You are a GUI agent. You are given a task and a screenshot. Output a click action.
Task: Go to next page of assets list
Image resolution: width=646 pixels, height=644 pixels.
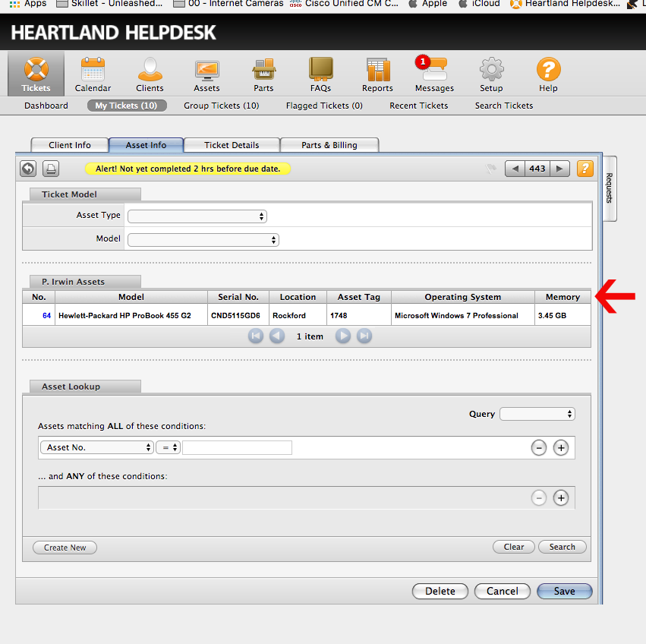click(x=343, y=336)
